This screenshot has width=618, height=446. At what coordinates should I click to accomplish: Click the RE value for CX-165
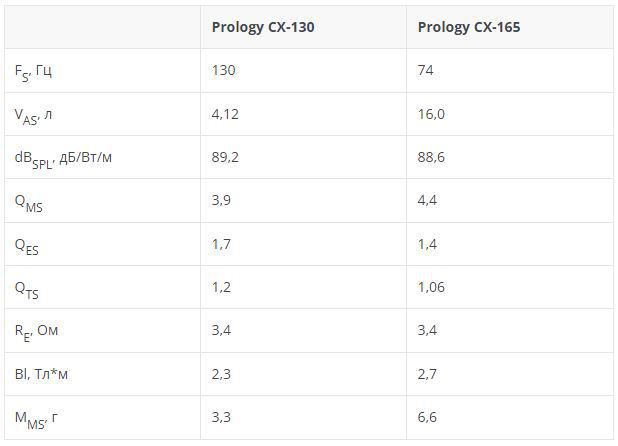427,330
